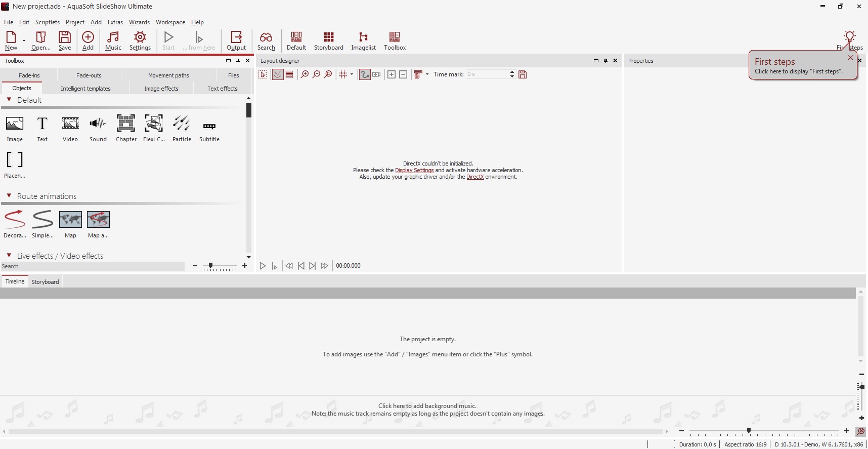Toggle the camera pan mode button
The width and height of the screenshot is (868, 449).
click(376, 74)
